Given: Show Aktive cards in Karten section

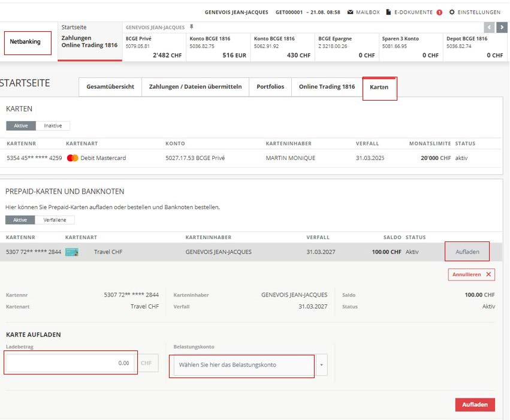Looking at the screenshot, I should 21,126.
